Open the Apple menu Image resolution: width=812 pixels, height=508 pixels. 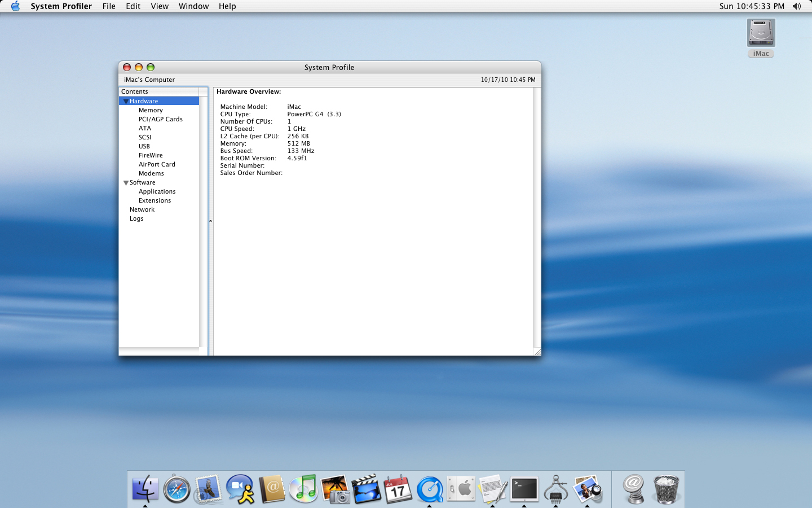point(15,6)
